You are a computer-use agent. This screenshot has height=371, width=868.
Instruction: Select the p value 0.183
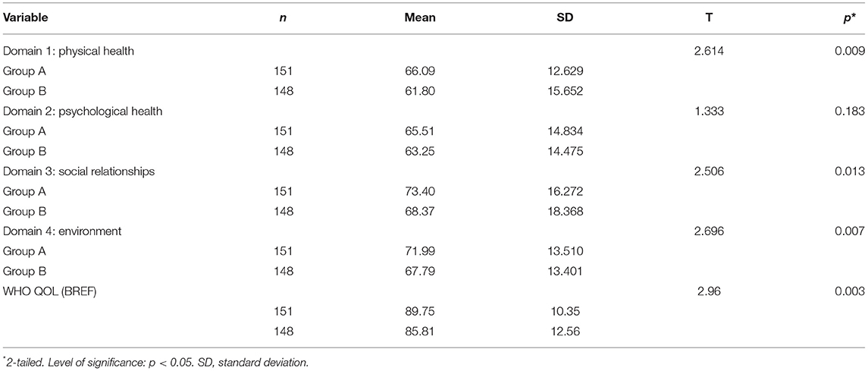[853, 112]
